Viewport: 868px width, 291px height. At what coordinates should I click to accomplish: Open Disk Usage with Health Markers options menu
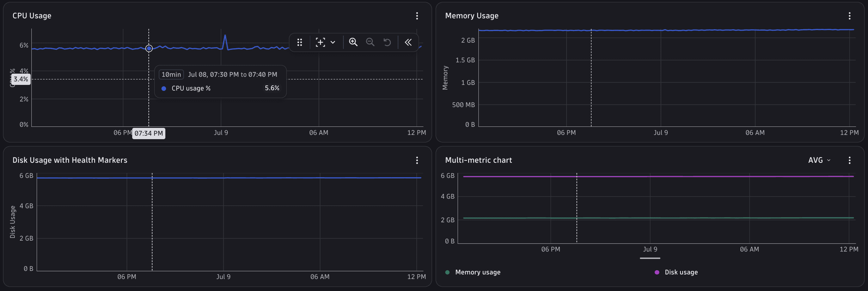[x=417, y=160]
